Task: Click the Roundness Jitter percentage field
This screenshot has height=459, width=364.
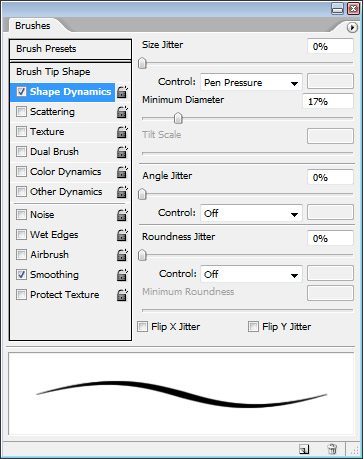Action: pos(330,238)
